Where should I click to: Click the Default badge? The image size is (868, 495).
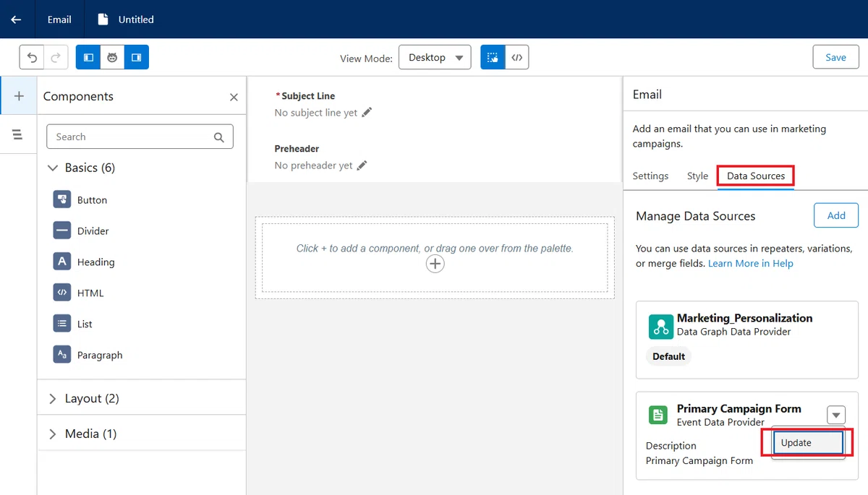point(669,356)
